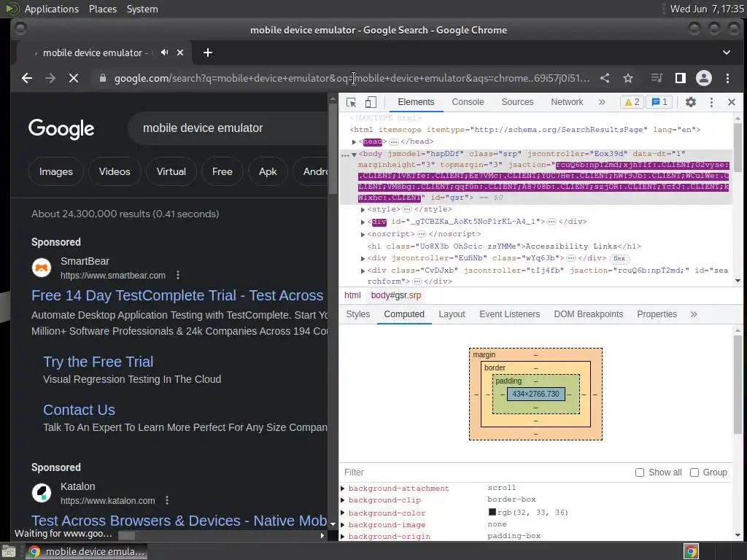Open the Event Listeners tab

pyautogui.click(x=509, y=314)
